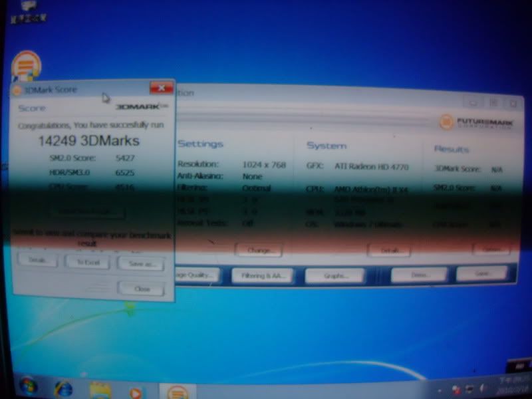Launch Internet Explorer from the taskbar
This screenshot has height=399, width=532.
(x=63, y=389)
